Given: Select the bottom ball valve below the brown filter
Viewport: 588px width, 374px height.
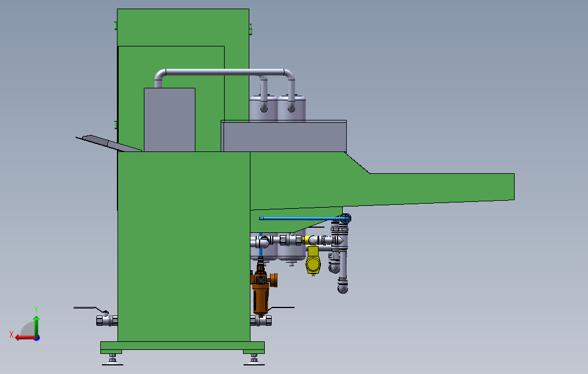Looking at the screenshot, I should 261,321.
